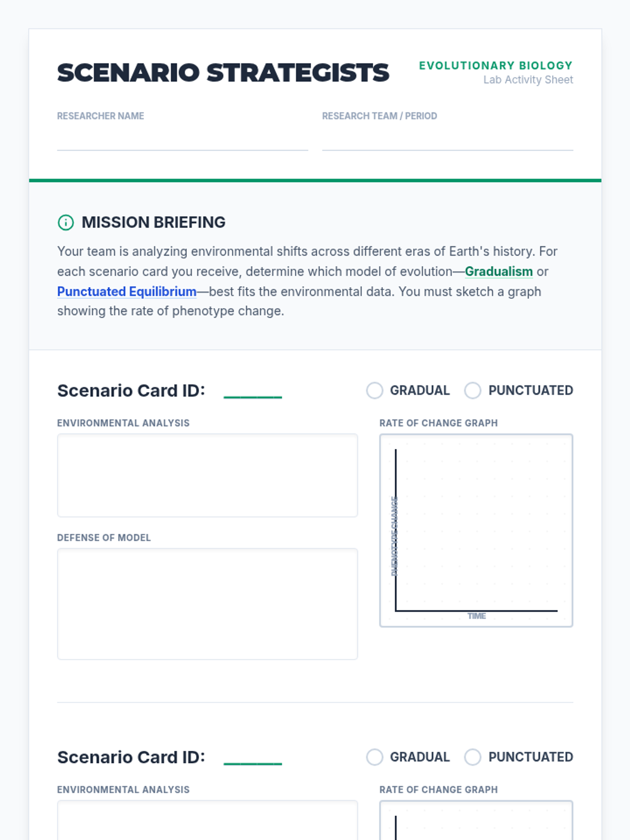Click inside the second Rate of Change graph

tap(476, 820)
